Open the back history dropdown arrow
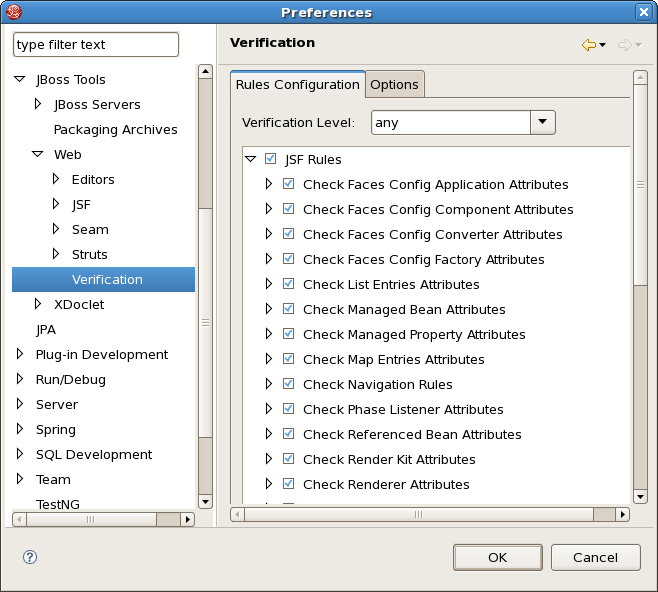658x592 pixels. click(x=603, y=44)
